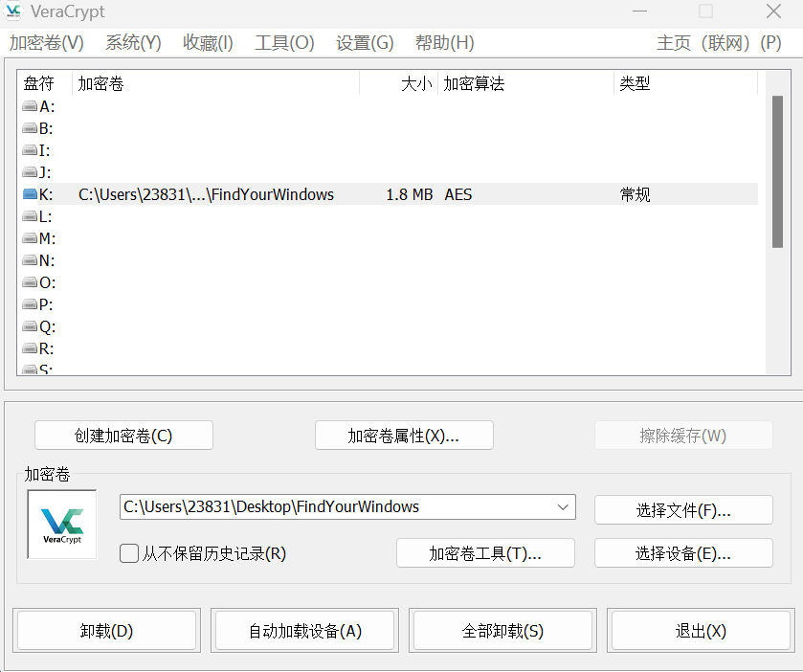Open 加密卷属性(X)... dialog
Viewport: 803px width, 672px height.
pyautogui.click(x=404, y=436)
